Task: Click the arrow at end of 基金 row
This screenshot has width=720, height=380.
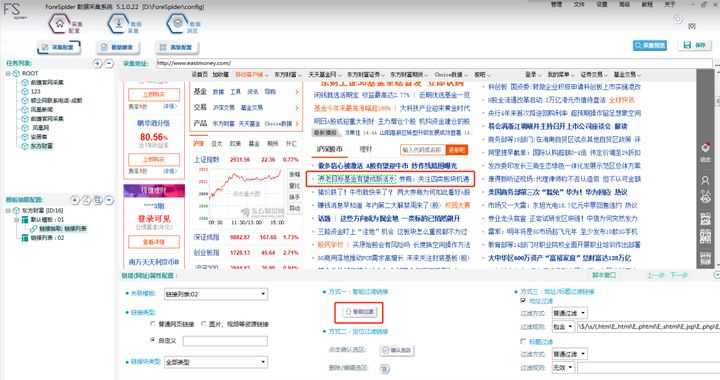Action: click(297, 92)
